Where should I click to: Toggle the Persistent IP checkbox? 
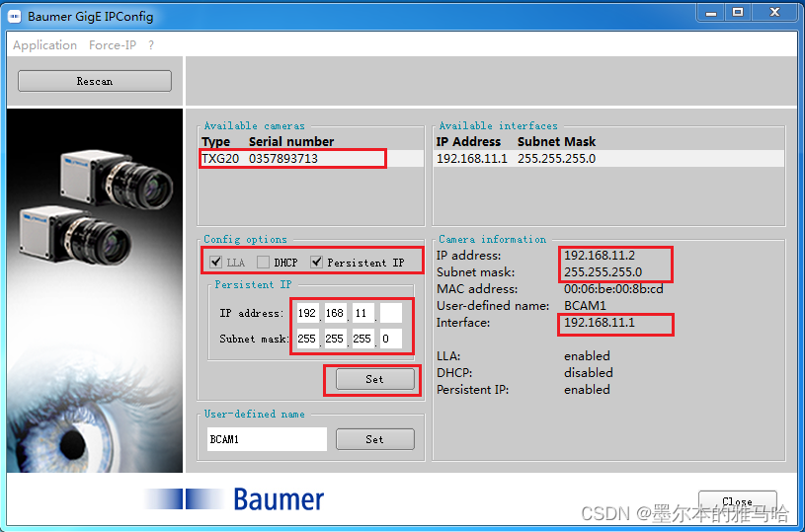click(x=316, y=263)
